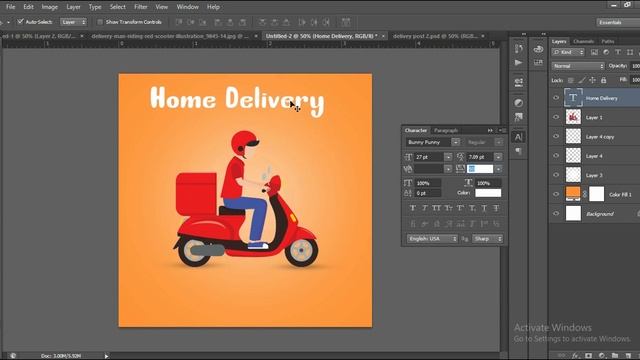Click Lock position icon
The height and width of the screenshot is (360, 640).
(x=593, y=80)
